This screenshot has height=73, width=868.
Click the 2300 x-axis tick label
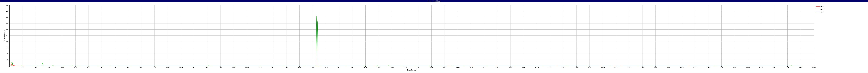[313, 68]
